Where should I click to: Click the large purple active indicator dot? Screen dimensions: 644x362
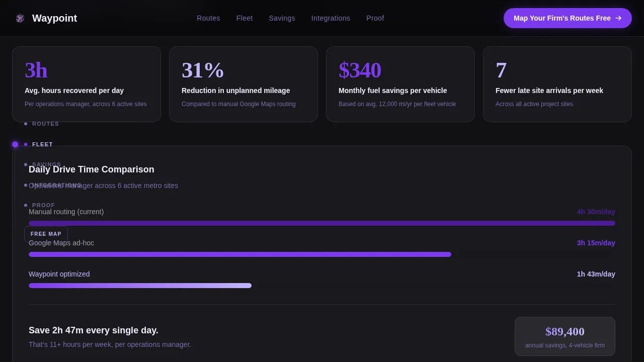click(x=15, y=144)
